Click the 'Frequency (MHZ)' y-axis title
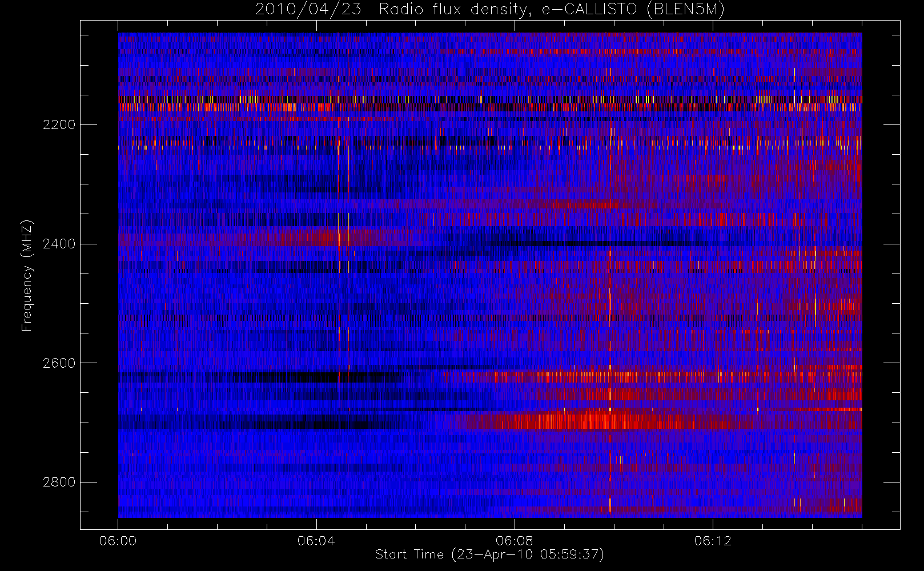The image size is (924, 571). (x=27, y=275)
